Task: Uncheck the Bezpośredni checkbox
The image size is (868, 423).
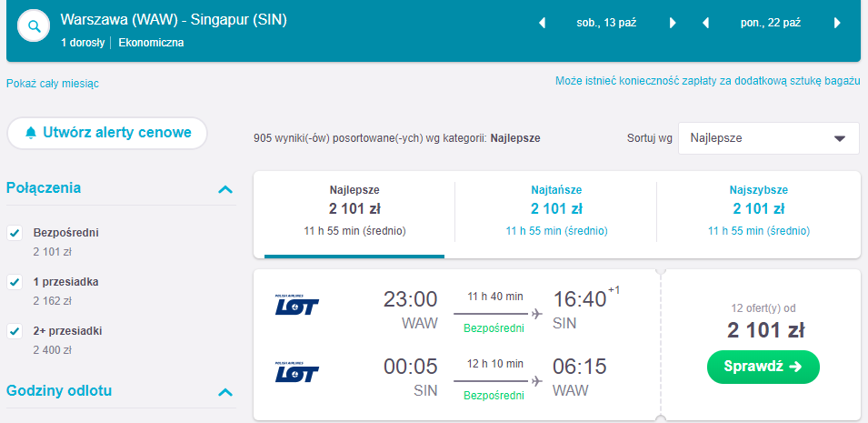Action: tap(15, 233)
